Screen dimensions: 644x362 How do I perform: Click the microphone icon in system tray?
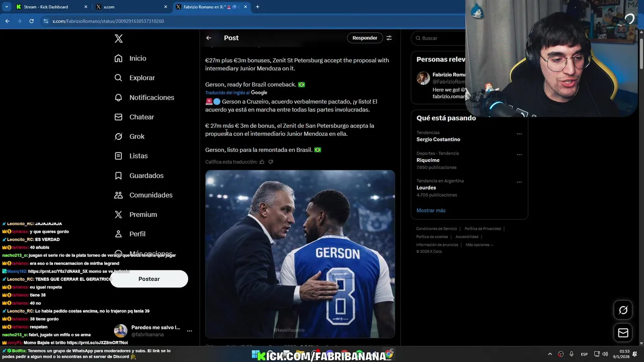point(572,354)
